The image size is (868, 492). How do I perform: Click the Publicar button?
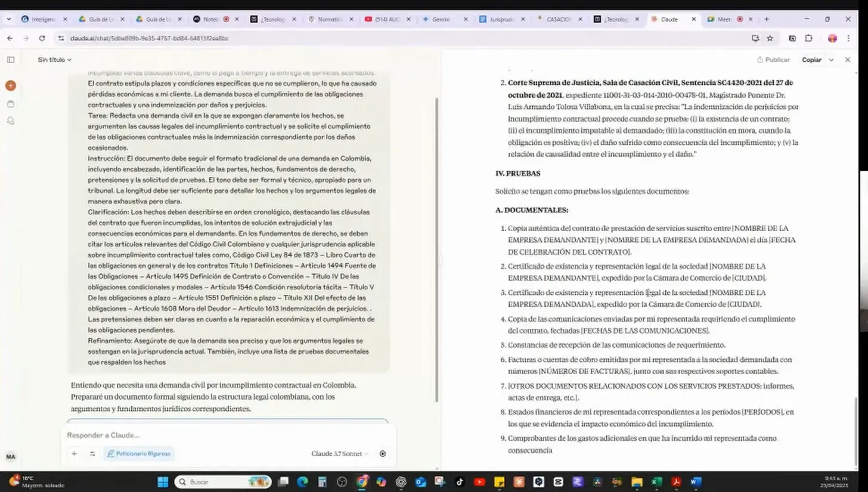click(773, 60)
